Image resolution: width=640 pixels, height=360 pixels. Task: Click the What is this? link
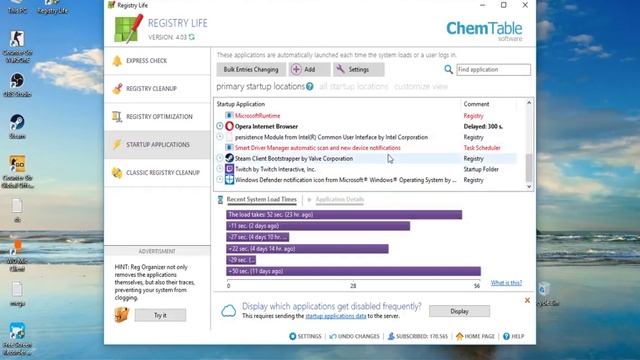[506, 282]
